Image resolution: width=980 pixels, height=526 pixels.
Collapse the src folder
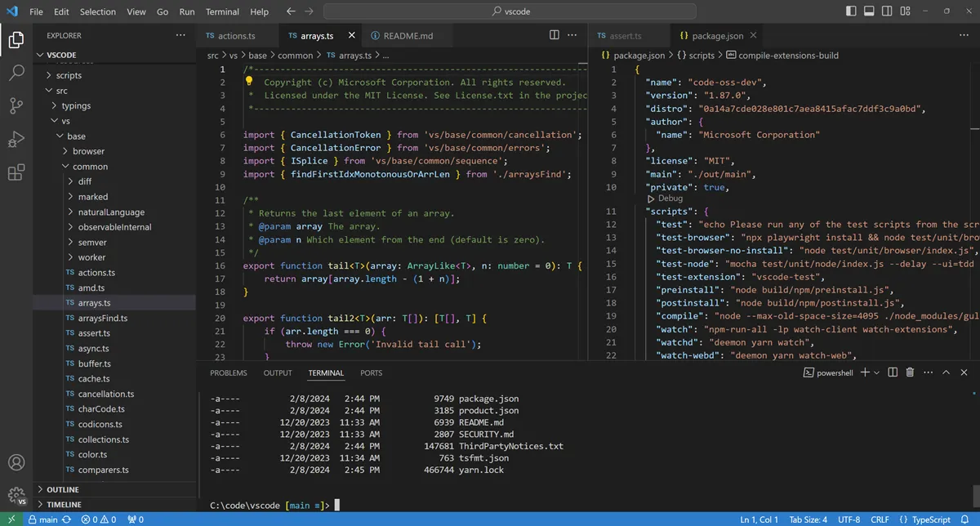click(114, 91)
